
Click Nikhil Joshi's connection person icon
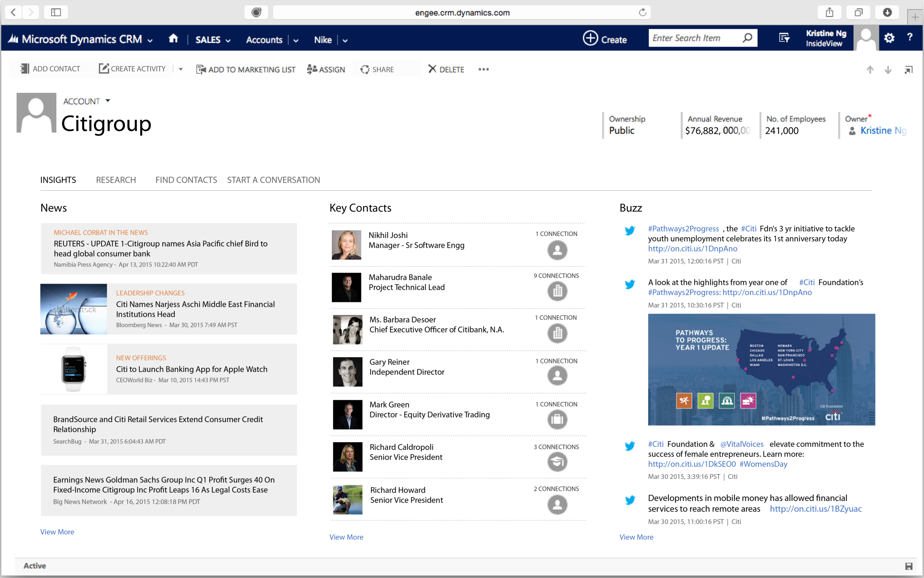click(x=557, y=250)
